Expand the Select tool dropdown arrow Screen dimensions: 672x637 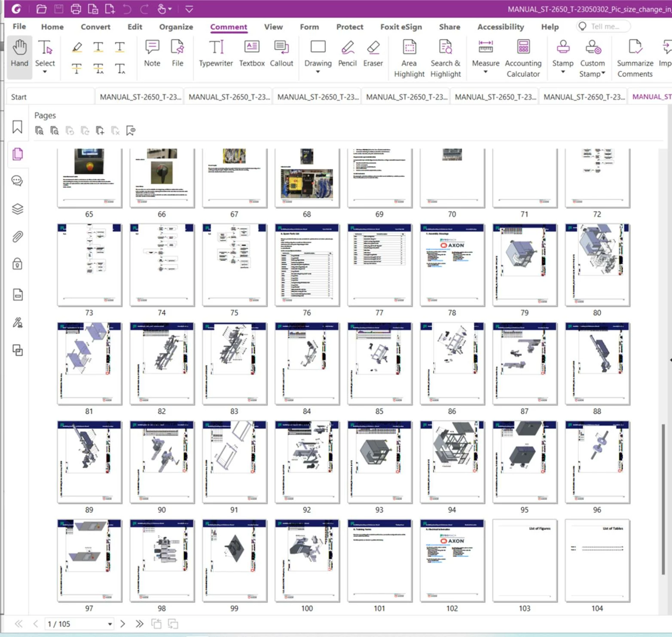pyautogui.click(x=45, y=72)
